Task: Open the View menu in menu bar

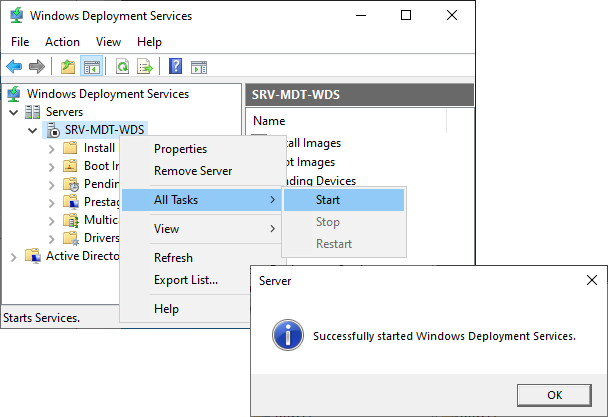Action: [108, 42]
